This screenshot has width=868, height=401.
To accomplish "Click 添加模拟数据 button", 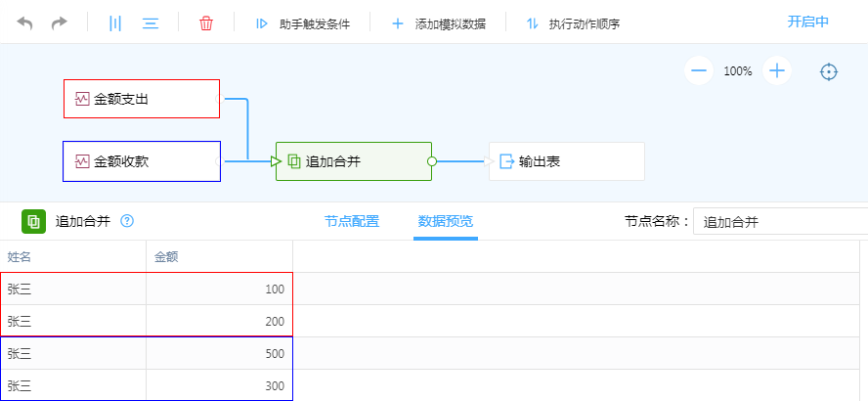I will (439, 23).
